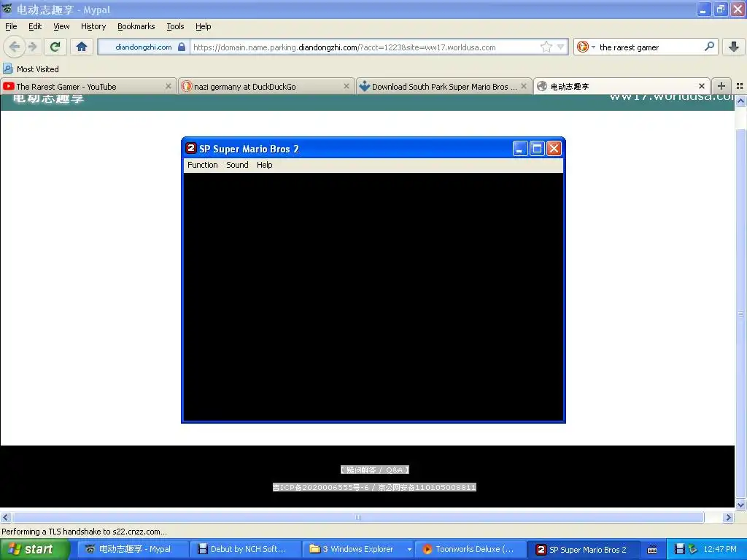Image resolution: width=747 pixels, height=560 pixels.
Task: Open the Windows Start button
Action: pyautogui.click(x=34, y=549)
